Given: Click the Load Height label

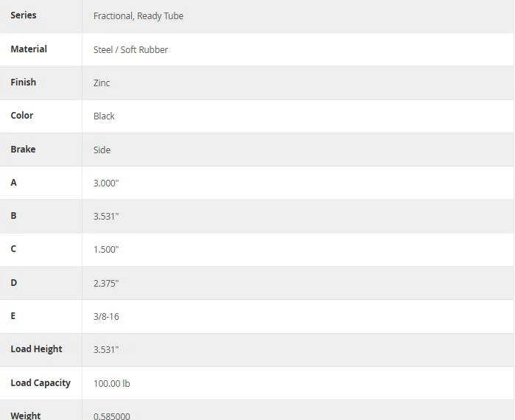Looking at the screenshot, I should click(x=36, y=349).
